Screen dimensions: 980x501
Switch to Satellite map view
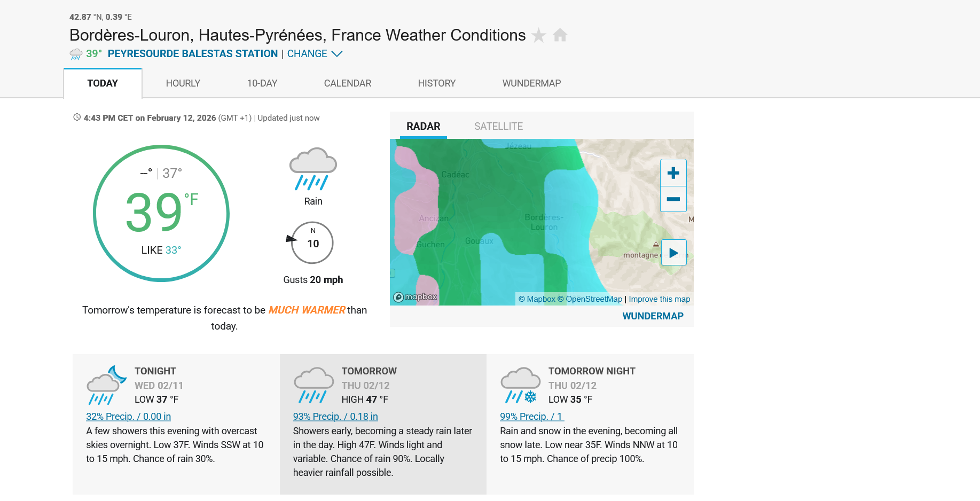coord(498,127)
